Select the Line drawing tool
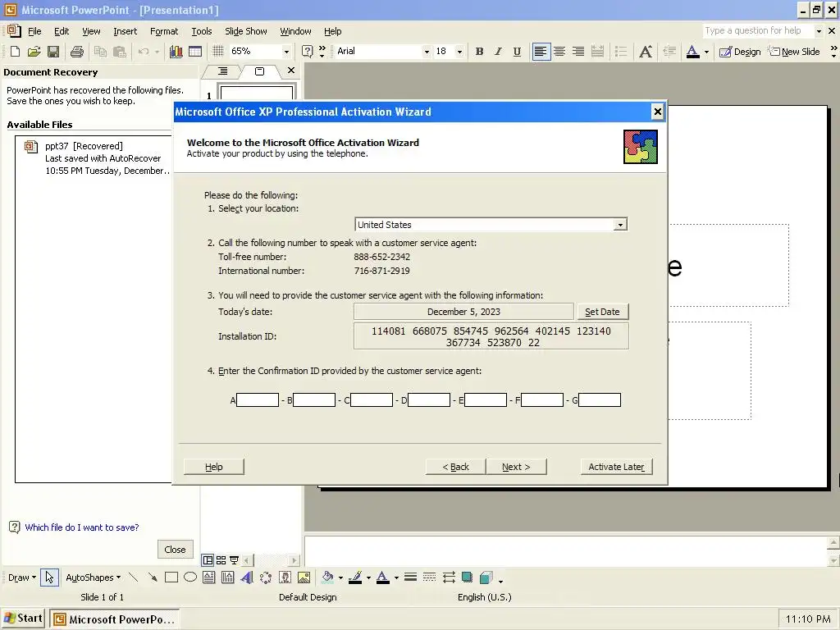The image size is (840, 630). coord(134,577)
